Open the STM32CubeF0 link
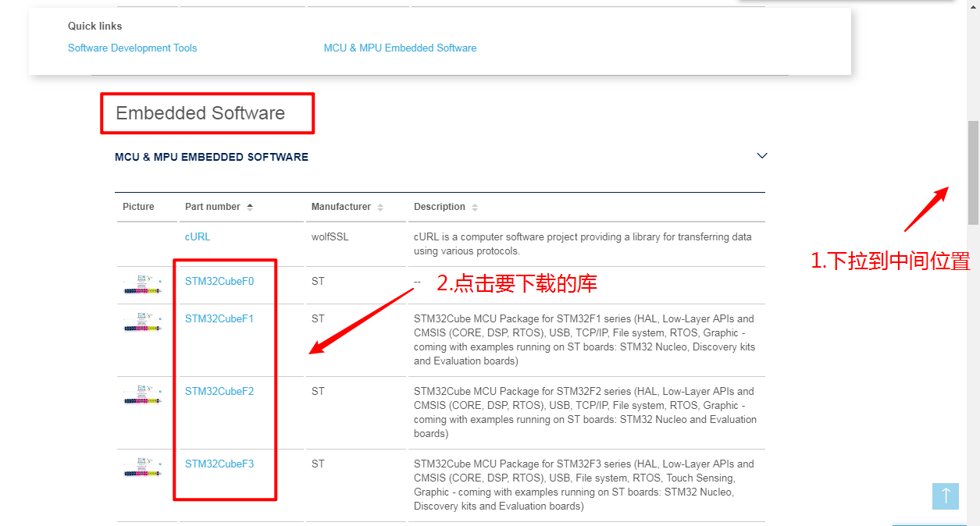The width and height of the screenshot is (980, 526). [x=219, y=281]
